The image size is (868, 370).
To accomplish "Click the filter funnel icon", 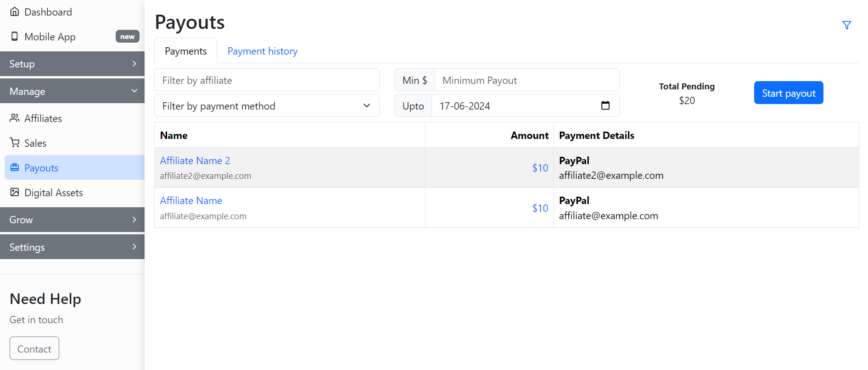I will (x=846, y=25).
